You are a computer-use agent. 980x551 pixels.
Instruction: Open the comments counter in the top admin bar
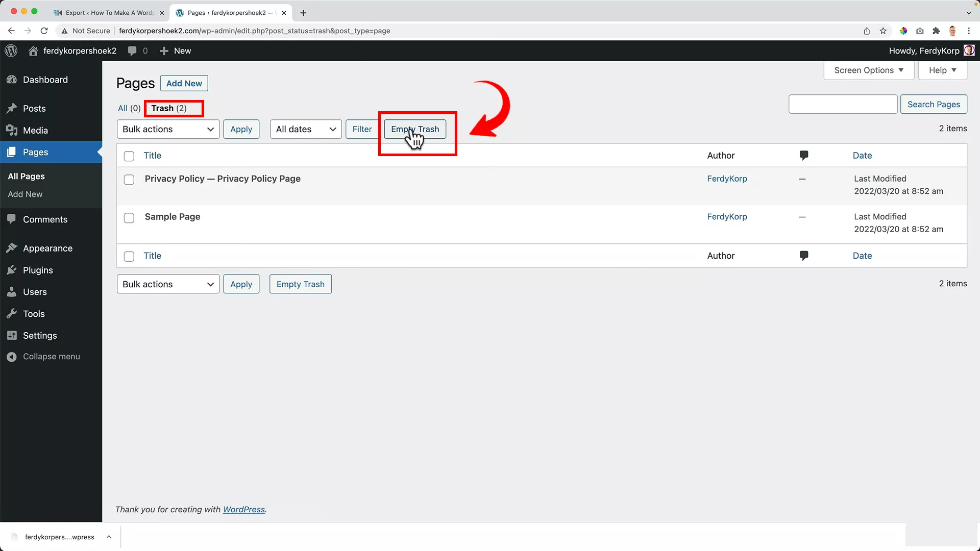(x=137, y=51)
